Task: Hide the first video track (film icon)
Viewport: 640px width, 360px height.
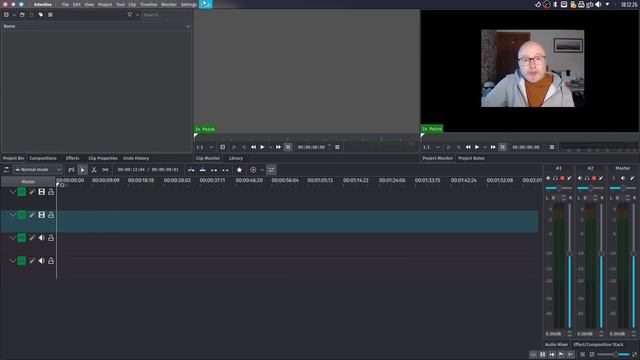Action: pos(42,191)
